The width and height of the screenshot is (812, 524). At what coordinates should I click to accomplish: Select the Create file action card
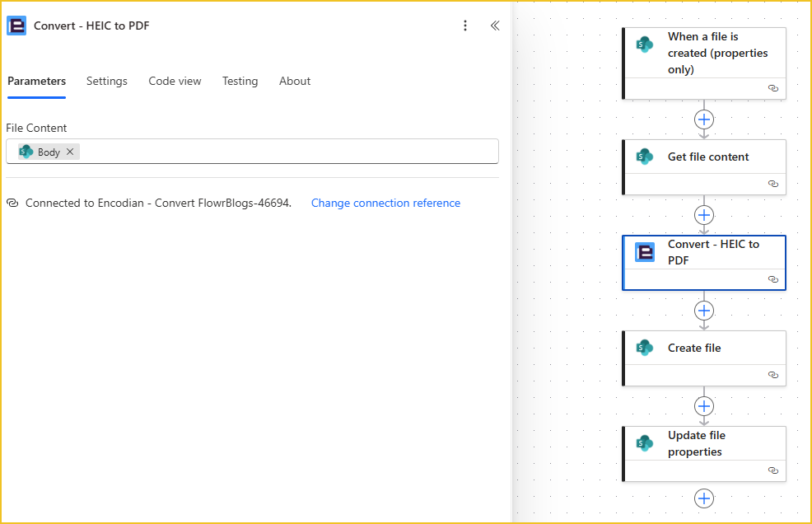coord(694,348)
